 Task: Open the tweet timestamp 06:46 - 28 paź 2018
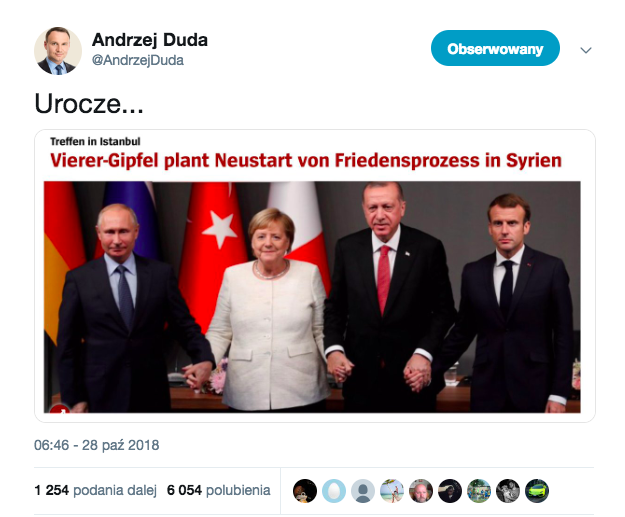(x=96, y=445)
